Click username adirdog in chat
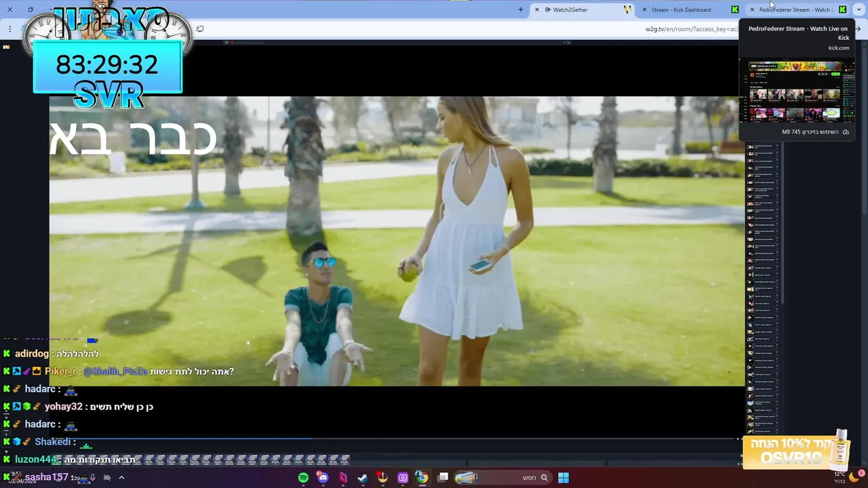This screenshot has height=488, width=868. [x=32, y=354]
